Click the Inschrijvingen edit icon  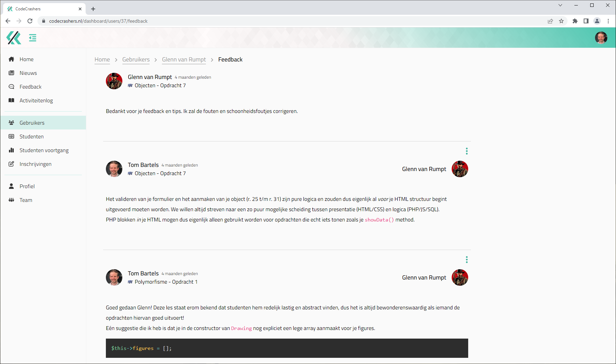(x=11, y=164)
